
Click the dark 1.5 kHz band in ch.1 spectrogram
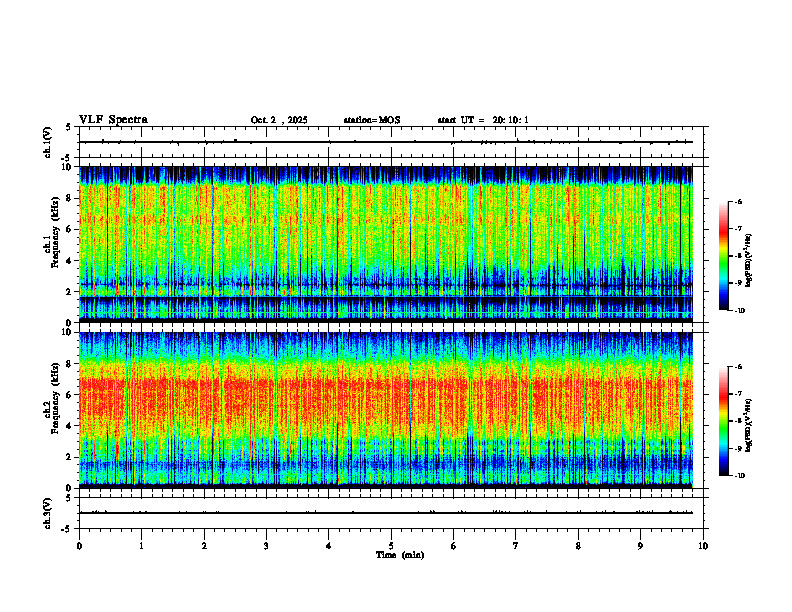[386, 301]
